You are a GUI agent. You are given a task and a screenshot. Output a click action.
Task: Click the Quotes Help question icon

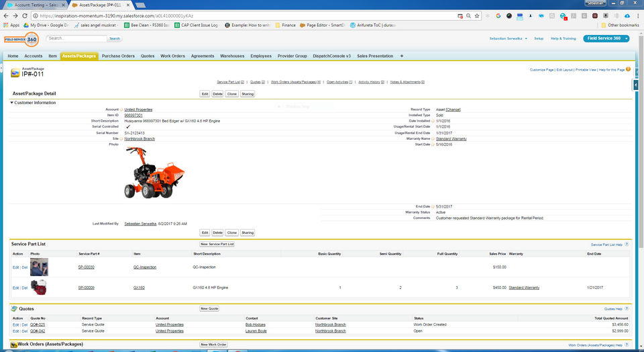point(627,308)
